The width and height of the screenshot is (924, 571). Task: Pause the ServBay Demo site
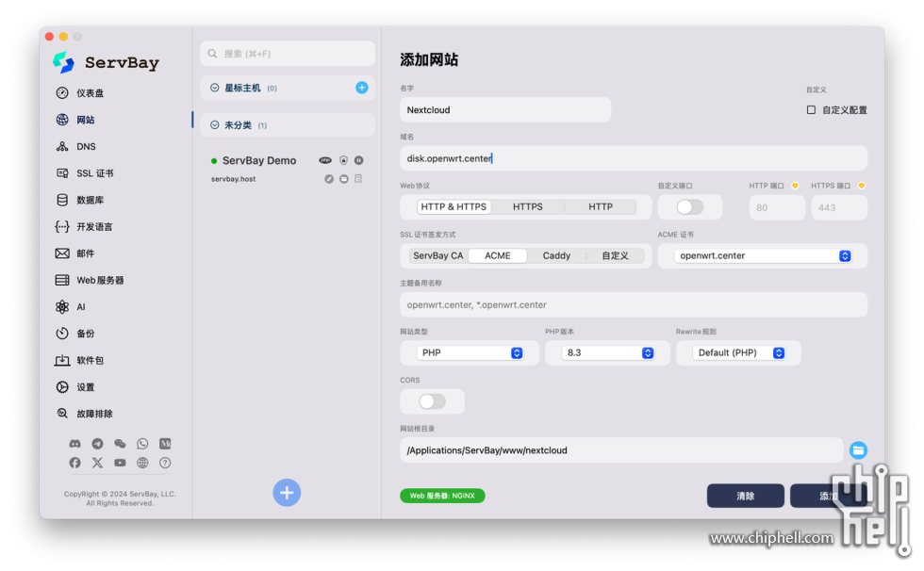pos(359,160)
